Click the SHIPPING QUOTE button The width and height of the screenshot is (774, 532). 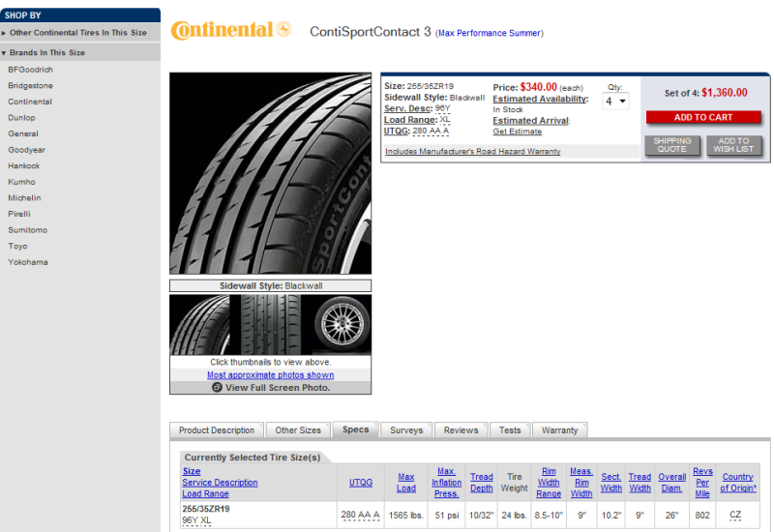(671, 145)
